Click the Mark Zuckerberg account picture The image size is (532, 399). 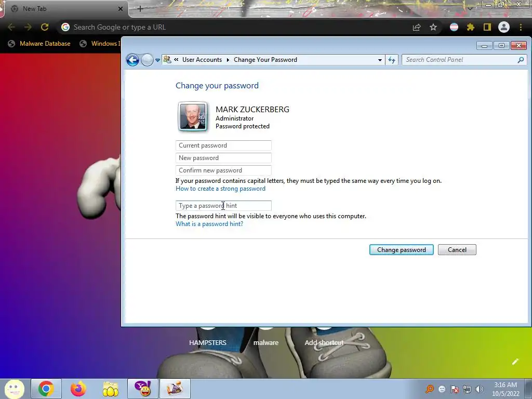pyautogui.click(x=192, y=116)
